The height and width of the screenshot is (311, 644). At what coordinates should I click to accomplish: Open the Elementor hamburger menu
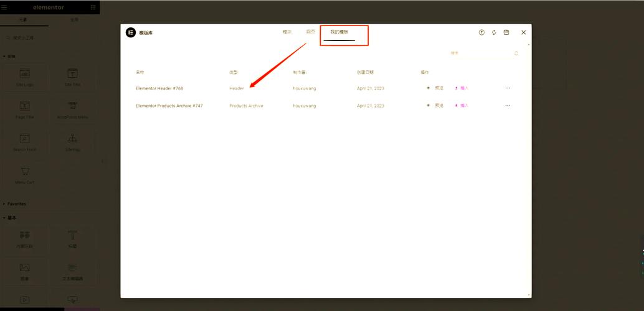coord(4,7)
